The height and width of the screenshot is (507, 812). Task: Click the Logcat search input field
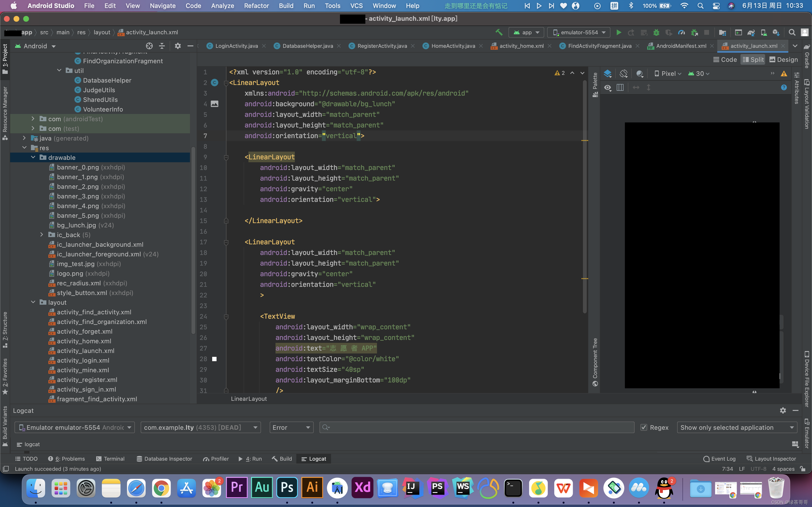[x=477, y=427]
